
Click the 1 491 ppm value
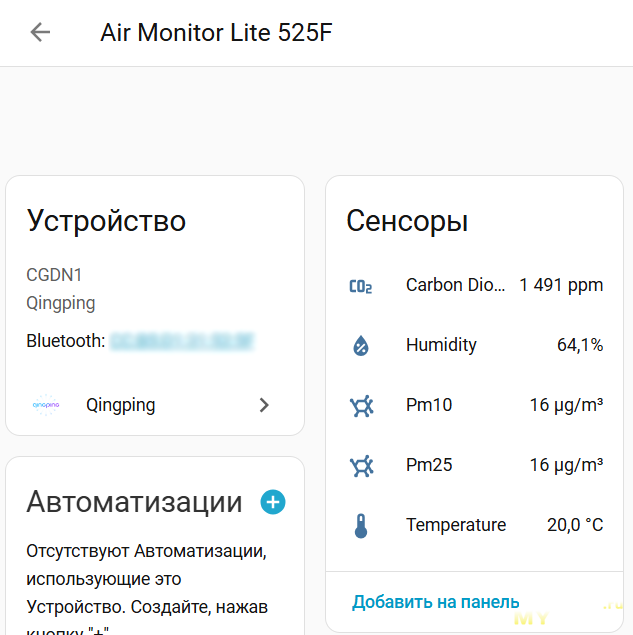pos(561,285)
